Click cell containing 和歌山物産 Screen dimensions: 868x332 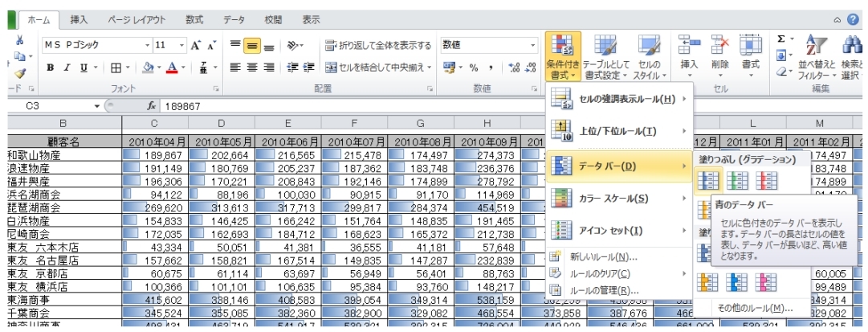[64, 155]
